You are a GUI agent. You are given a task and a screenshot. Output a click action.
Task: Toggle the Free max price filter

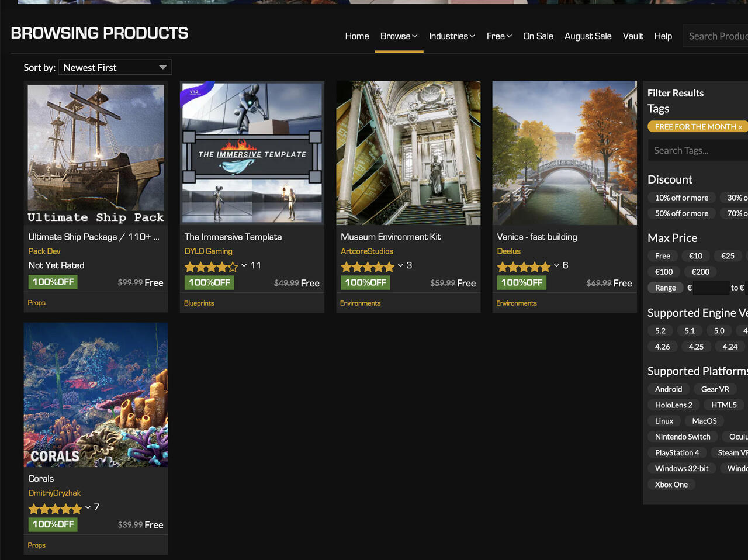pyautogui.click(x=663, y=255)
